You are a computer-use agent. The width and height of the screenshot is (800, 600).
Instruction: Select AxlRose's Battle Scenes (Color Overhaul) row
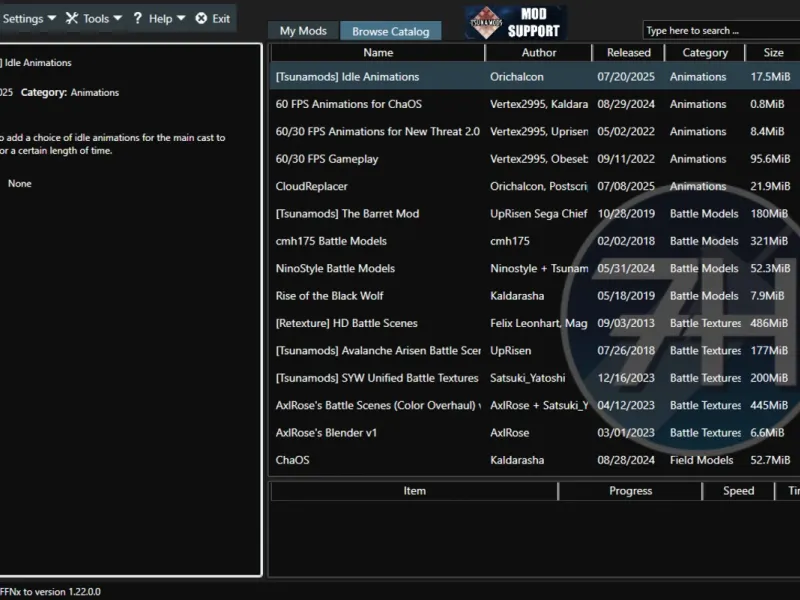535,406
